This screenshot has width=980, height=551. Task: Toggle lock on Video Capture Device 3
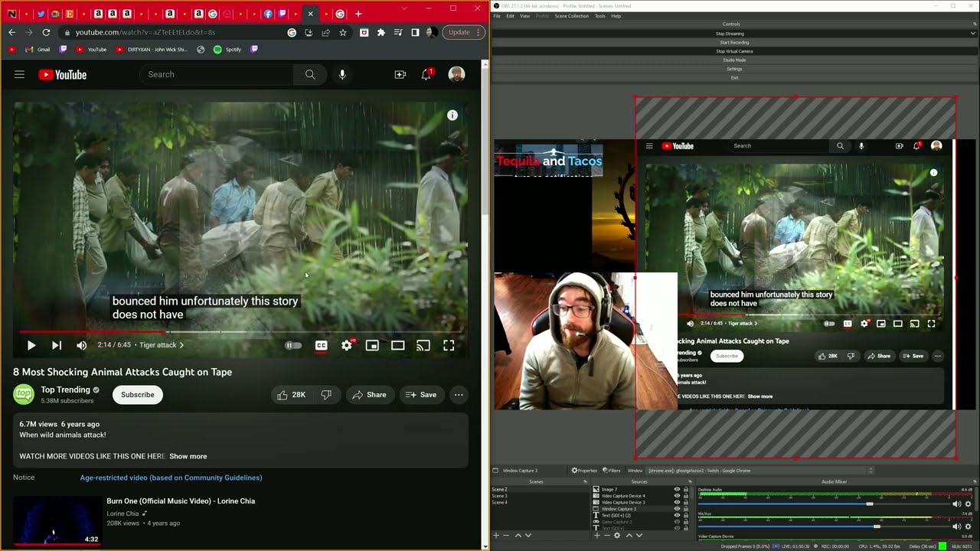tap(686, 502)
